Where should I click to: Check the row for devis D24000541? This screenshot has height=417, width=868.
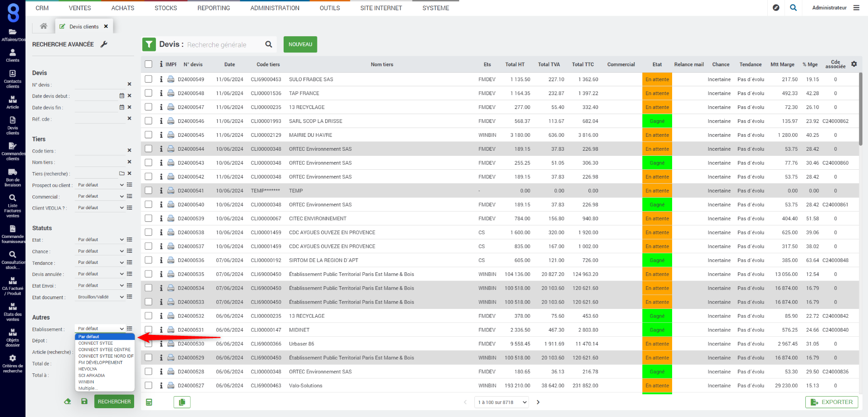point(149,191)
